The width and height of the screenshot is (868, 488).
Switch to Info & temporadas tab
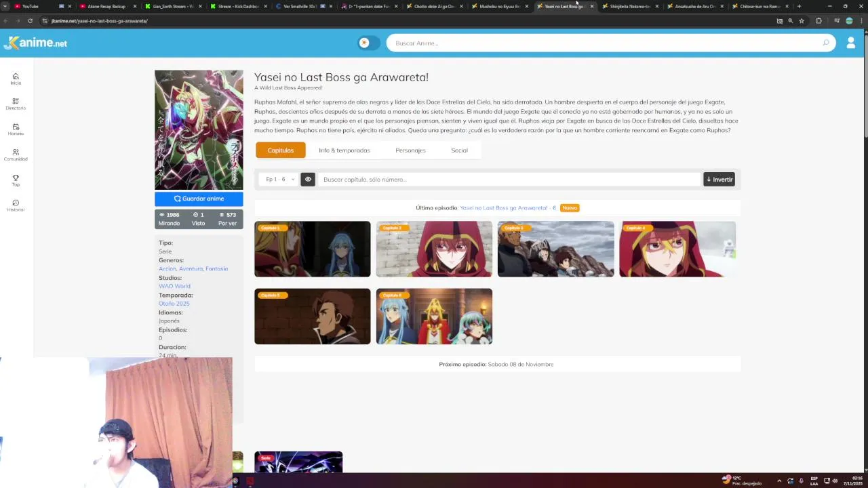coord(344,150)
